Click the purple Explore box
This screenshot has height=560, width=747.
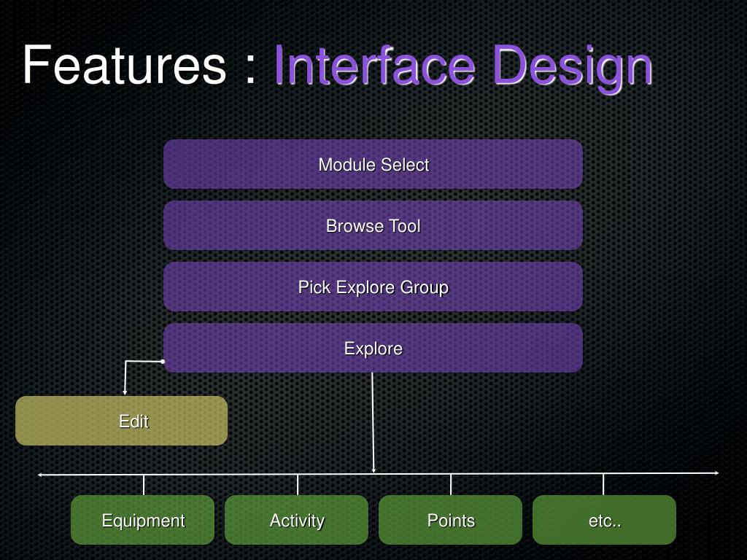click(373, 348)
